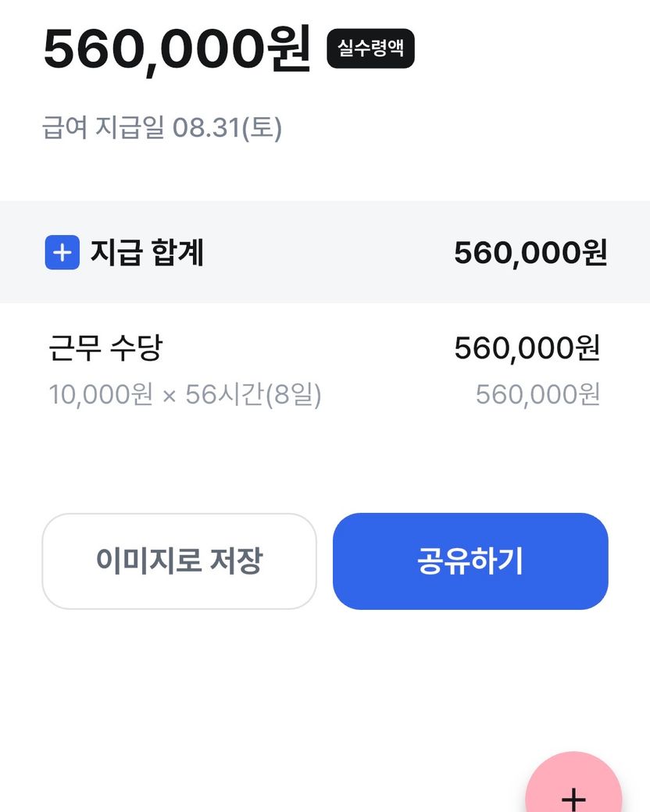Click the gray 560,000원 subtotal amount
The height and width of the screenshot is (812, 650).
pyautogui.click(x=537, y=395)
